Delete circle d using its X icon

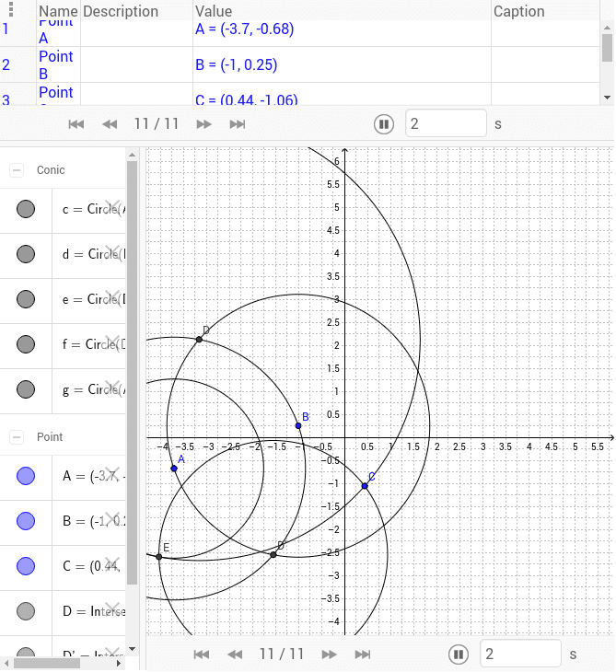click(112, 252)
